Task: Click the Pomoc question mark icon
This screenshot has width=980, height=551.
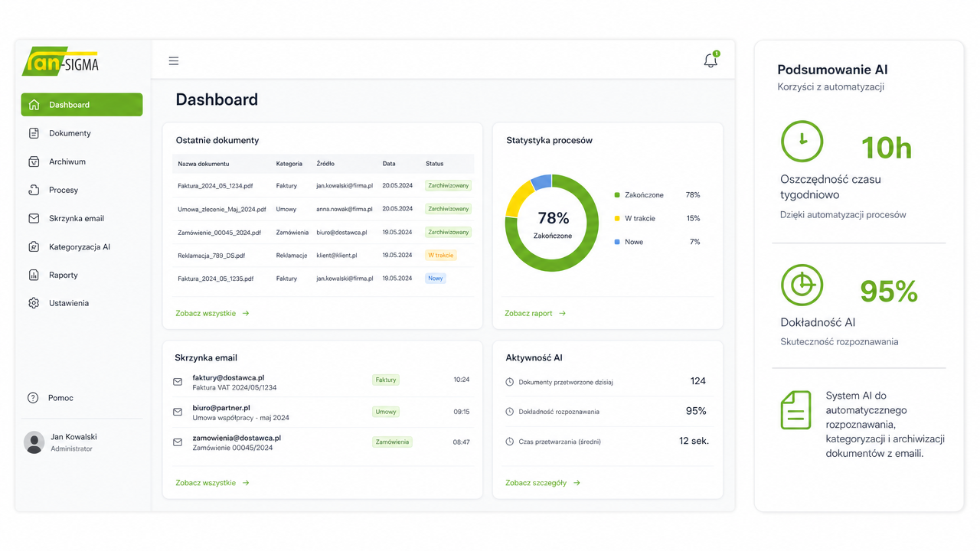Action: pyautogui.click(x=33, y=398)
